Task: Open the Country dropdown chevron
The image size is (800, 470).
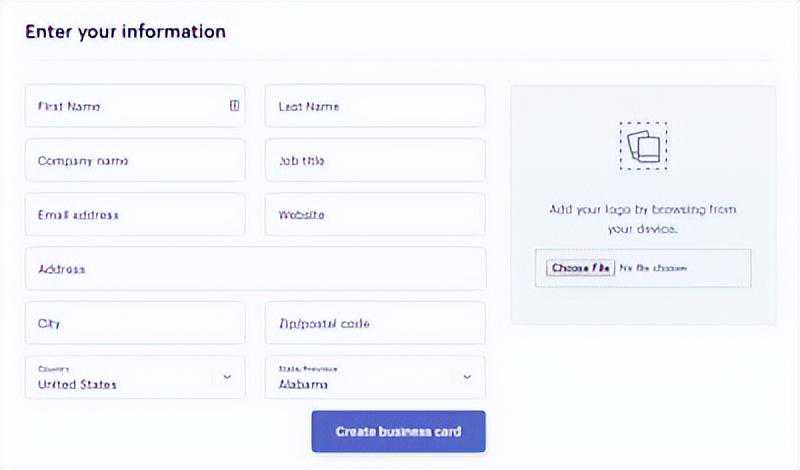Action: (227, 377)
